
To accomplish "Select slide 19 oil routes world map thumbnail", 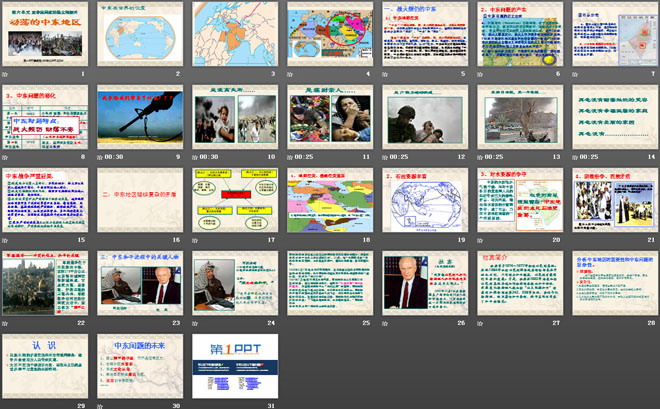I will click(425, 200).
